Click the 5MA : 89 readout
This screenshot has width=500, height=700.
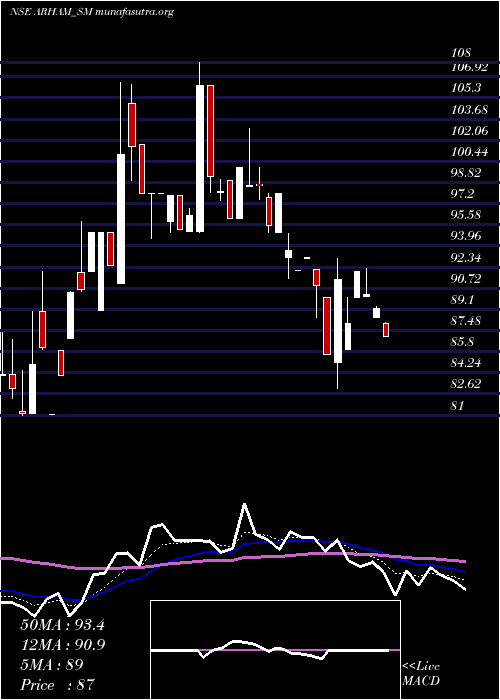[52, 665]
